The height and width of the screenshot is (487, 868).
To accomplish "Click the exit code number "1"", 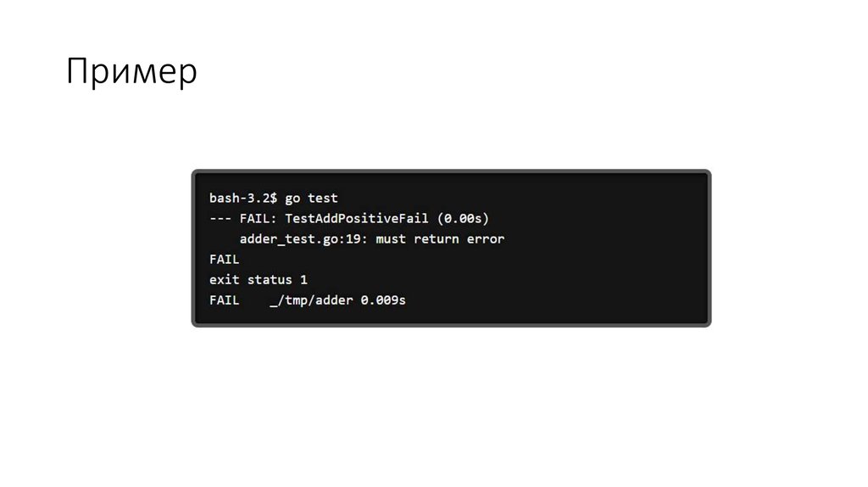I will tap(303, 280).
